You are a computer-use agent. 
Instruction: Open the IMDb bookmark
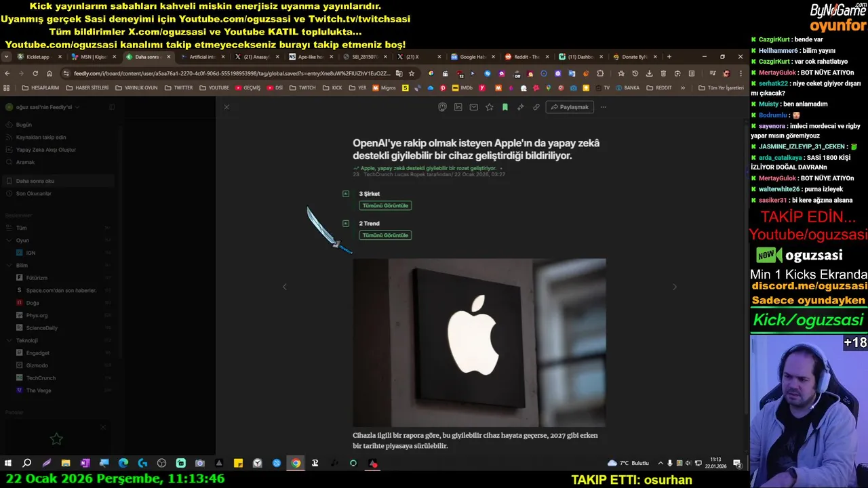click(x=461, y=88)
